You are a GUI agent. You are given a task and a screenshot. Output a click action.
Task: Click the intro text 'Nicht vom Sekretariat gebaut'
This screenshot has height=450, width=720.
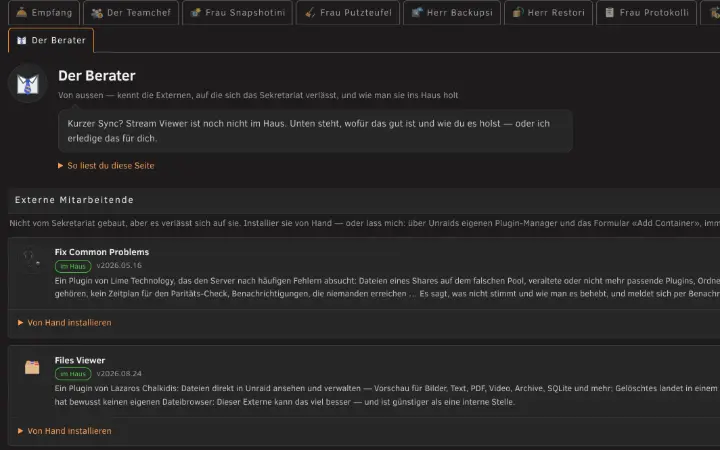[365, 223]
